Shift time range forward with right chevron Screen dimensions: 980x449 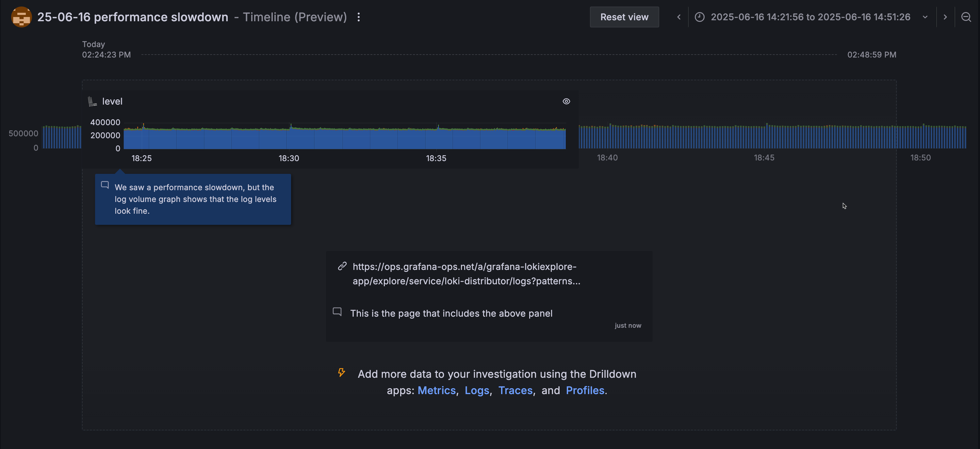coord(945,17)
